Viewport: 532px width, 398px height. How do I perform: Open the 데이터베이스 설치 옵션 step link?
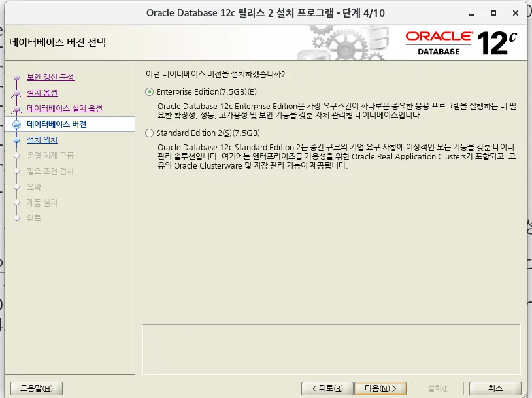65,108
